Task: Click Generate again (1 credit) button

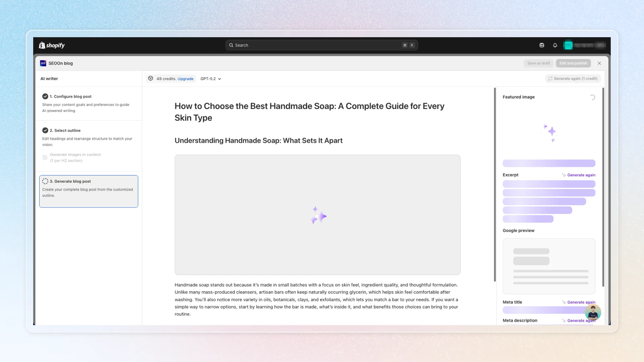Action: (573, 79)
